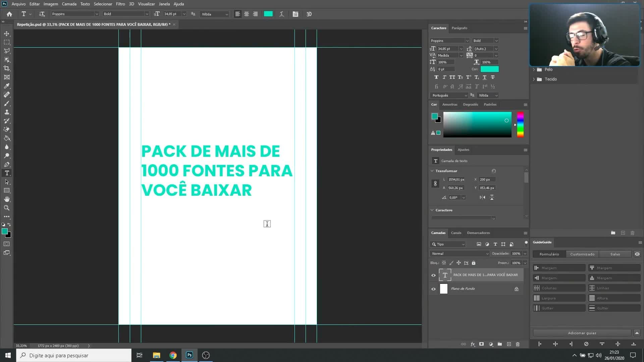The height and width of the screenshot is (362, 644).
Task: Toggle lock all for the layer
Action: tap(474, 263)
